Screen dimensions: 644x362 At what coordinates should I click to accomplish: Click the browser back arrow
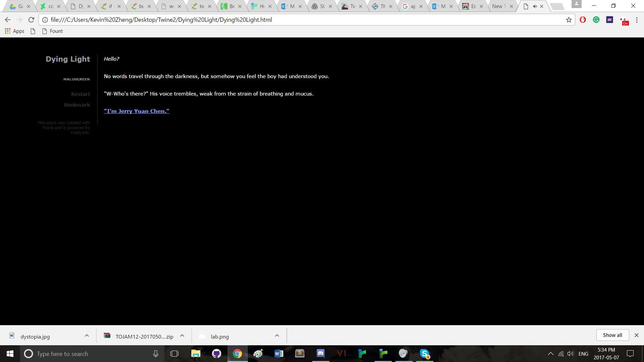8,20
